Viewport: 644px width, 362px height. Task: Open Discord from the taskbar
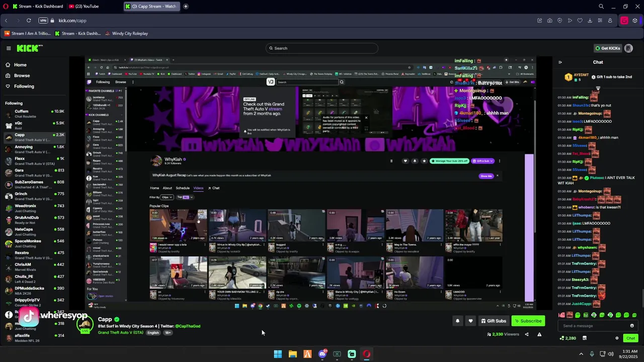point(323,354)
